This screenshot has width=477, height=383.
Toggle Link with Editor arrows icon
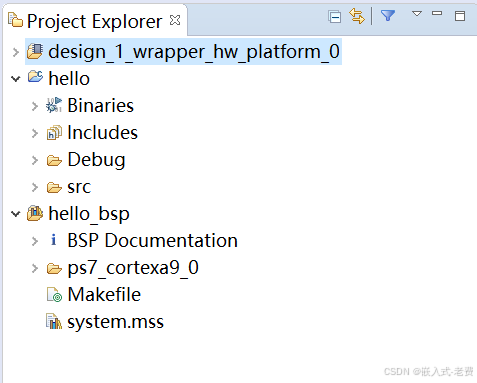click(357, 16)
